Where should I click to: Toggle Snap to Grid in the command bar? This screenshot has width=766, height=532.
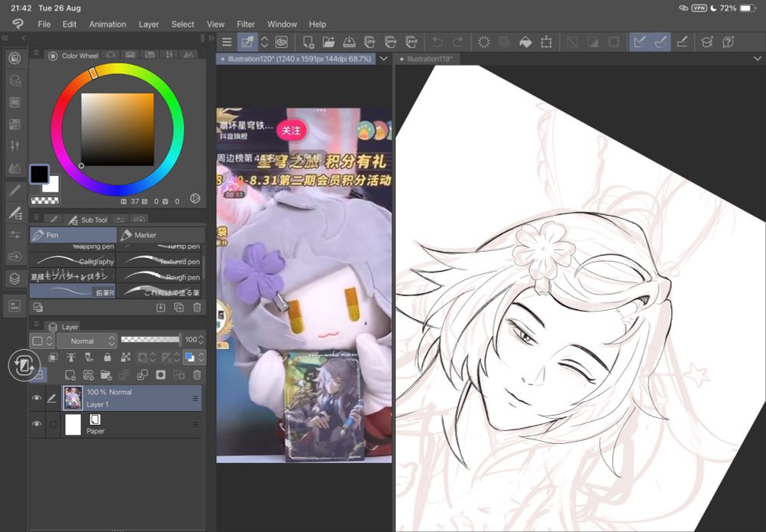coord(682,42)
